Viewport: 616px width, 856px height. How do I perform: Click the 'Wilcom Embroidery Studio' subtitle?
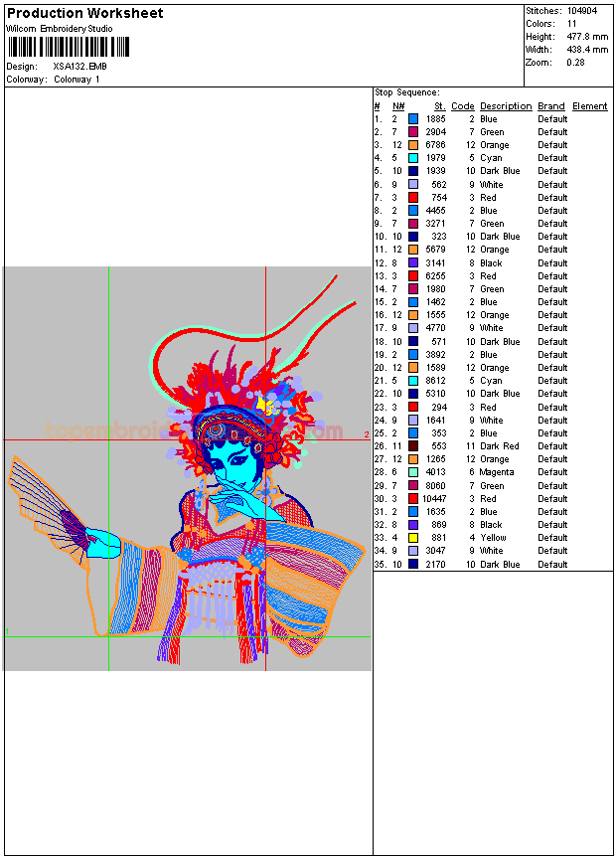tap(60, 29)
